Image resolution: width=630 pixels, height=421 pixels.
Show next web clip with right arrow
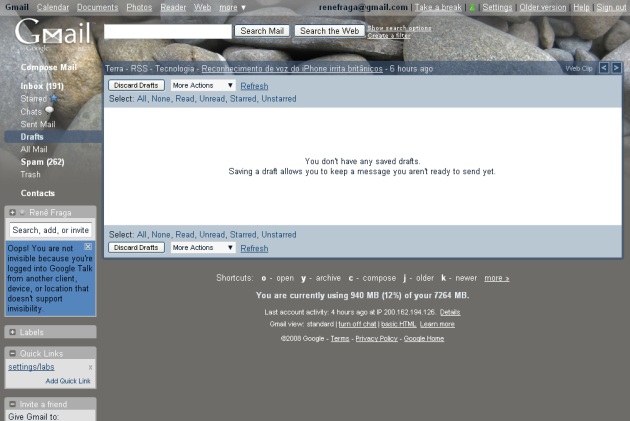[x=616, y=68]
